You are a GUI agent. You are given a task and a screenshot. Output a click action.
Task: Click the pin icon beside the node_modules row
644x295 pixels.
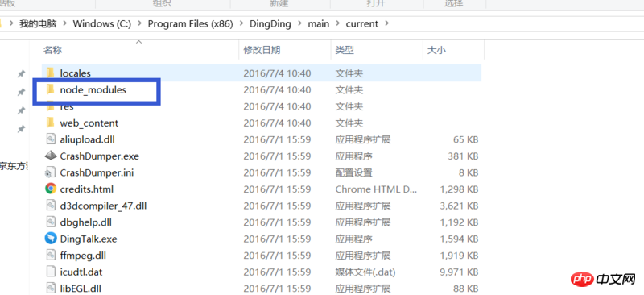click(x=21, y=92)
